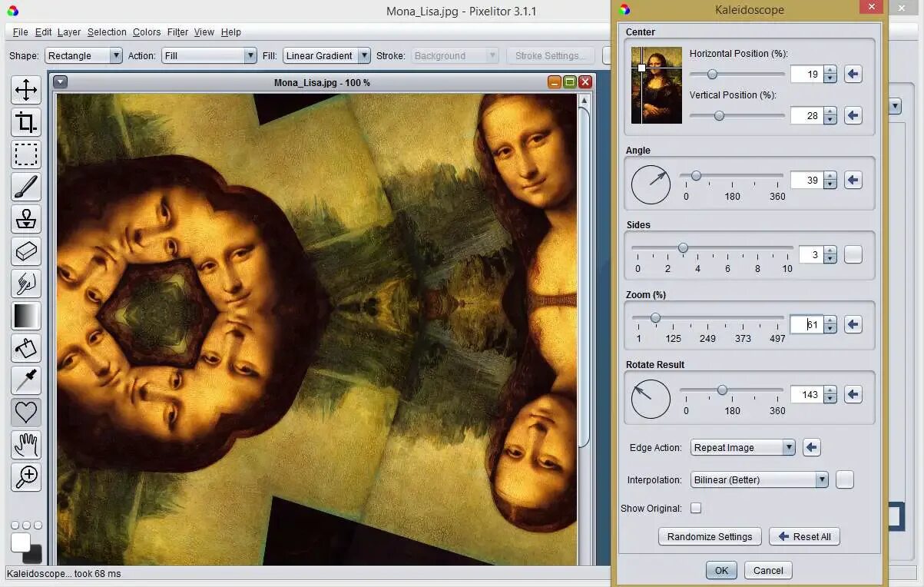The width and height of the screenshot is (924, 587).
Task: Enable the Show Original checkbox
Action: point(696,508)
